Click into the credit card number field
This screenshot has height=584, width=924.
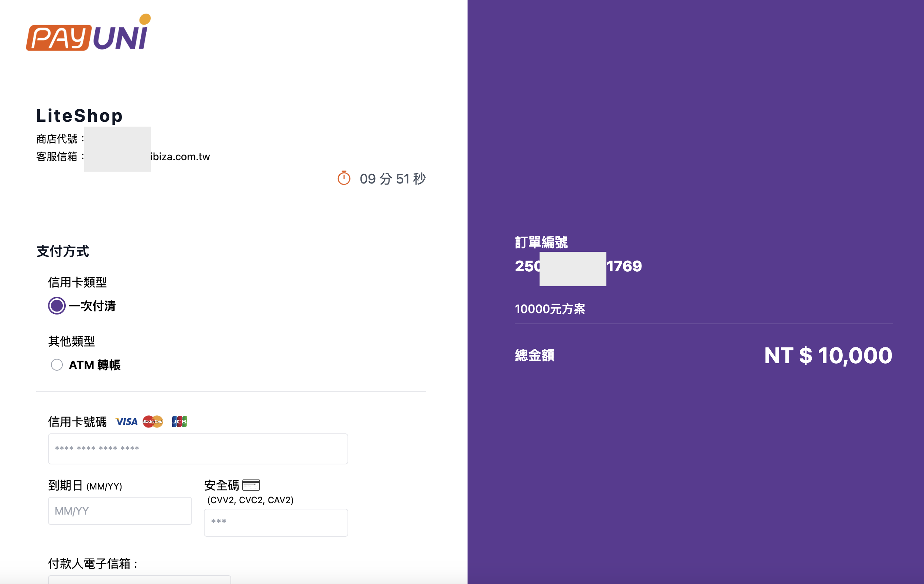coord(198,449)
